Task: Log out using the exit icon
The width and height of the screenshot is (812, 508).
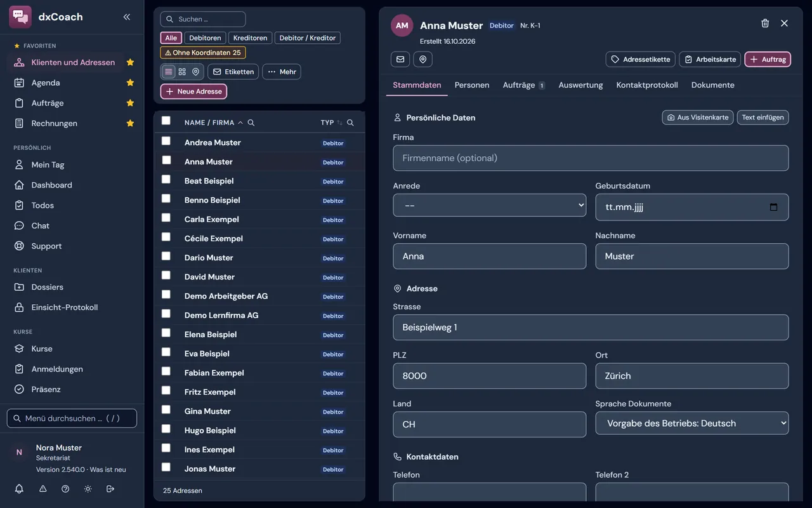Action: coord(110,489)
